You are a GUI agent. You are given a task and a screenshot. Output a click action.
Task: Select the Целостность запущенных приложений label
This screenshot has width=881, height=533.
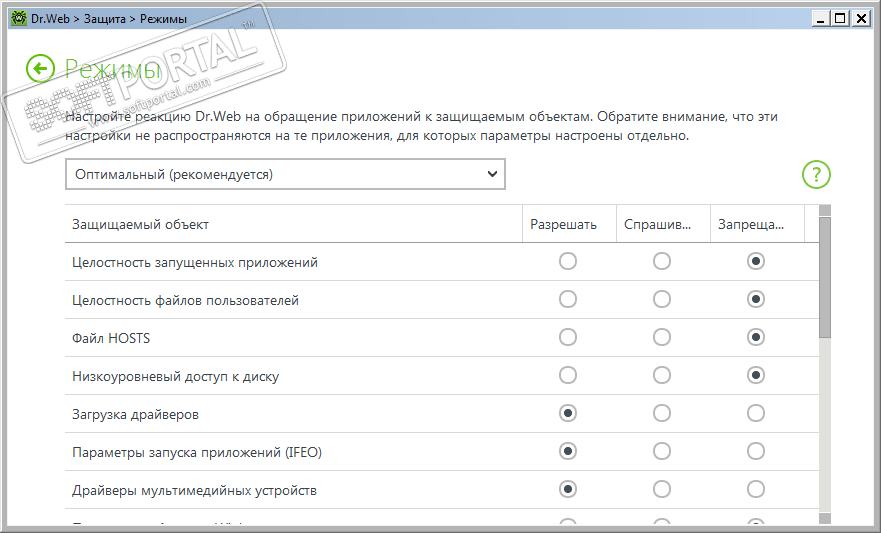pyautogui.click(x=195, y=262)
